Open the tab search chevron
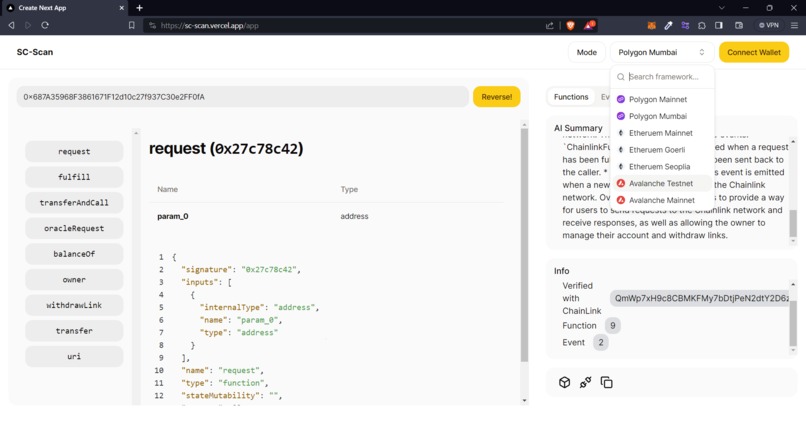This screenshot has width=806, height=426. tap(722, 8)
